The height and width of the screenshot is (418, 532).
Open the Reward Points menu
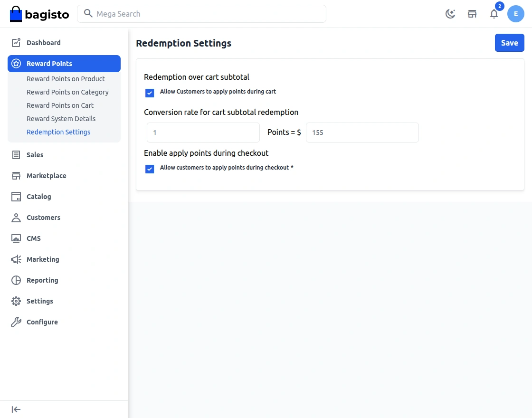click(64, 64)
